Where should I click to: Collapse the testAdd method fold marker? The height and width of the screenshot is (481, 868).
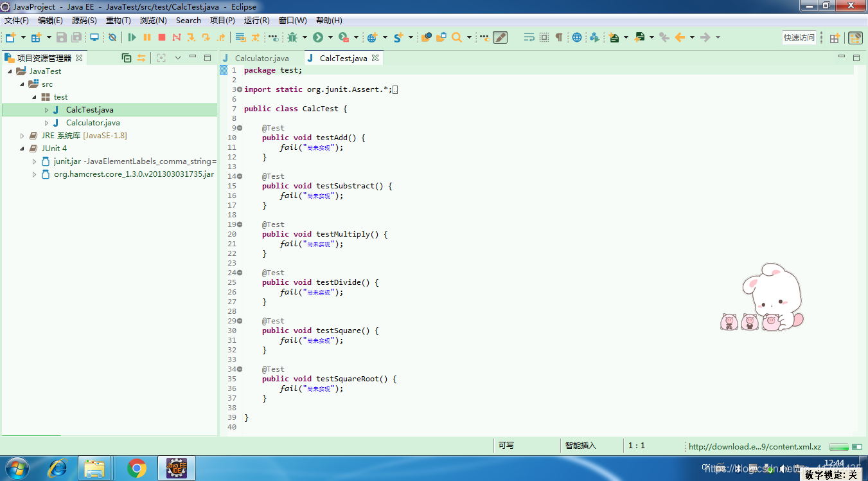tap(240, 128)
